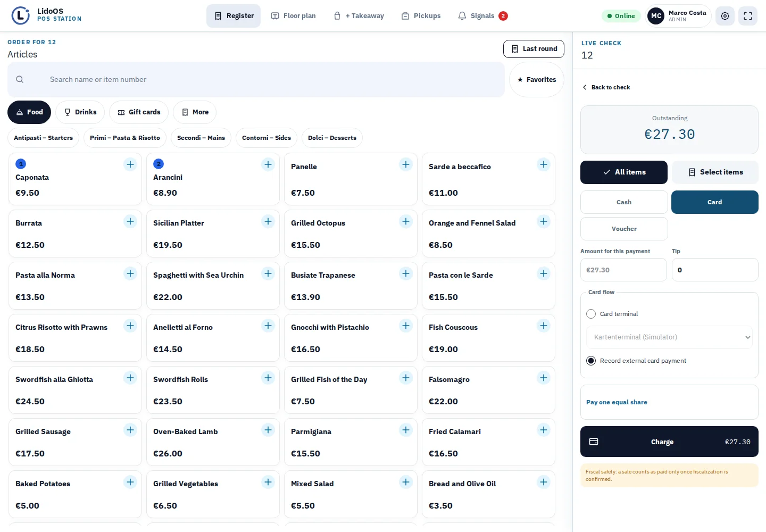766x532 pixels.
Task: Click plus icon on Busiate Trapanese
Action: pyautogui.click(x=406, y=273)
